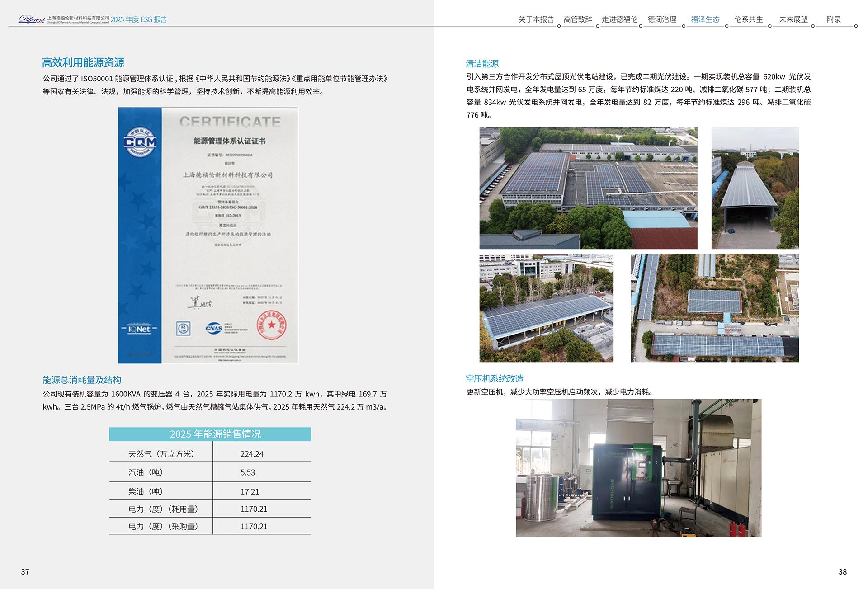Click the 伦系共生 navigation link
868x589 pixels.
tap(748, 19)
